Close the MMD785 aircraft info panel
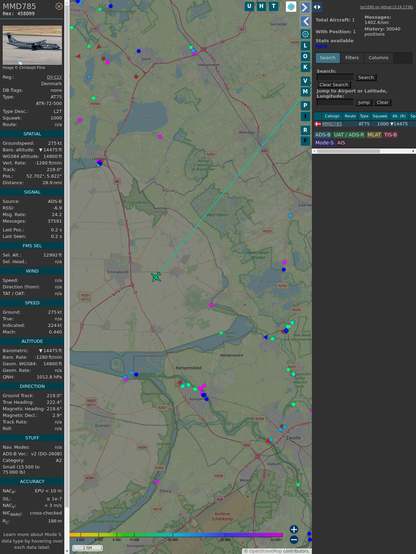The height and width of the screenshot is (554, 416). pyautogui.click(x=59, y=6)
